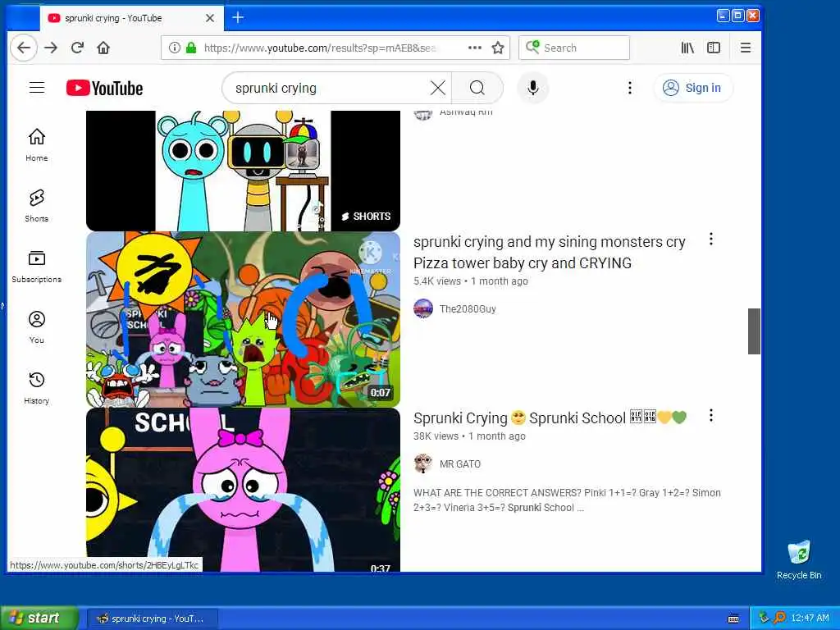
Task: Open Shorts in YouTube sidebar
Action: point(37,205)
